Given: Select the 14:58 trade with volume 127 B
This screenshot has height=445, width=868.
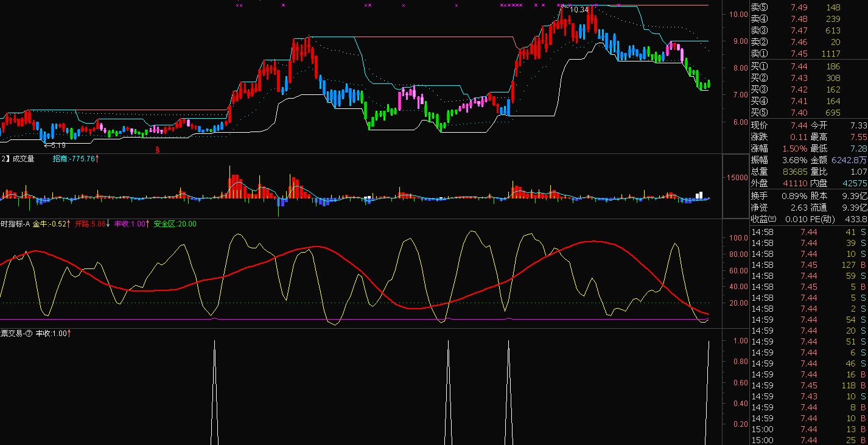Looking at the screenshot, I should [809, 265].
